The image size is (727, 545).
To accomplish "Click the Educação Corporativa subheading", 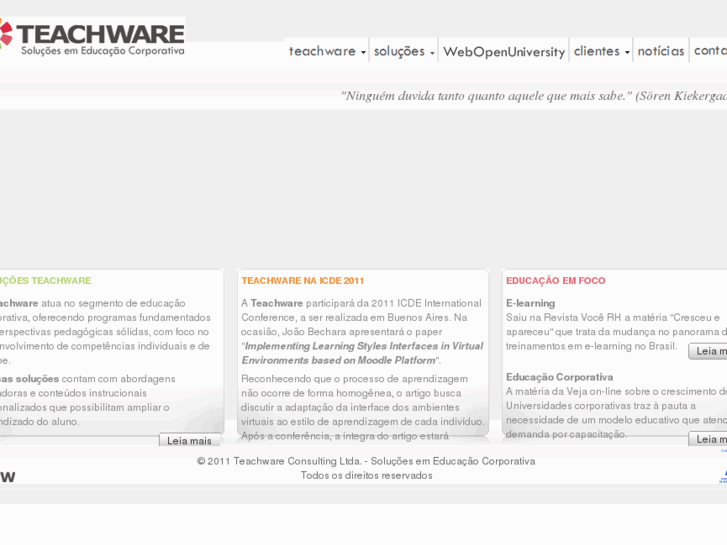I will coord(559,377).
